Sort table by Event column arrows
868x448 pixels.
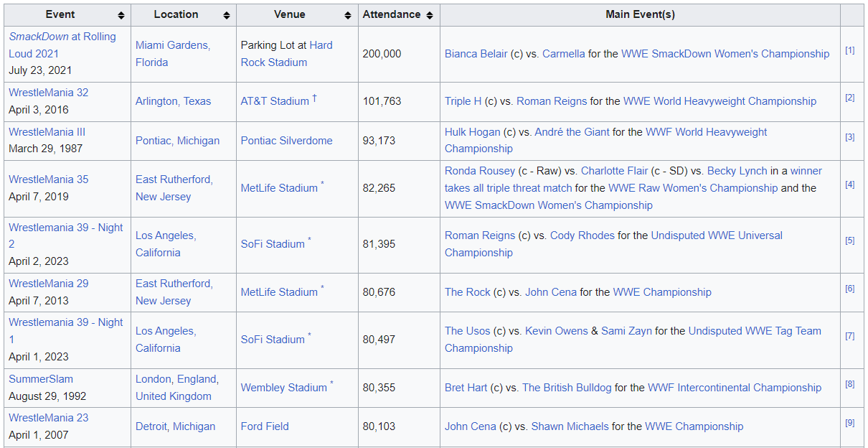(x=121, y=15)
